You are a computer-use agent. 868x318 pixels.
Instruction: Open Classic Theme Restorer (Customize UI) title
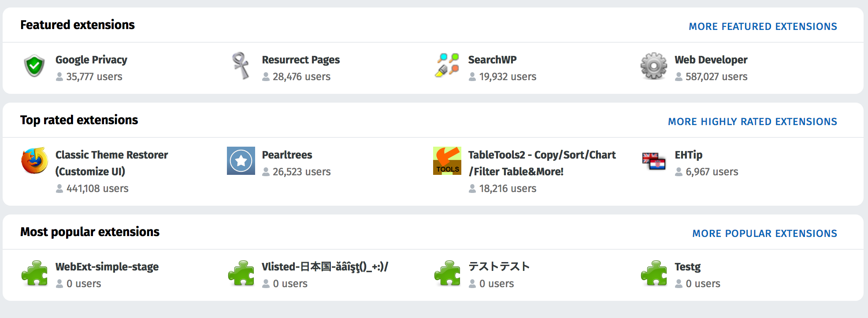(x=111, y=163)
